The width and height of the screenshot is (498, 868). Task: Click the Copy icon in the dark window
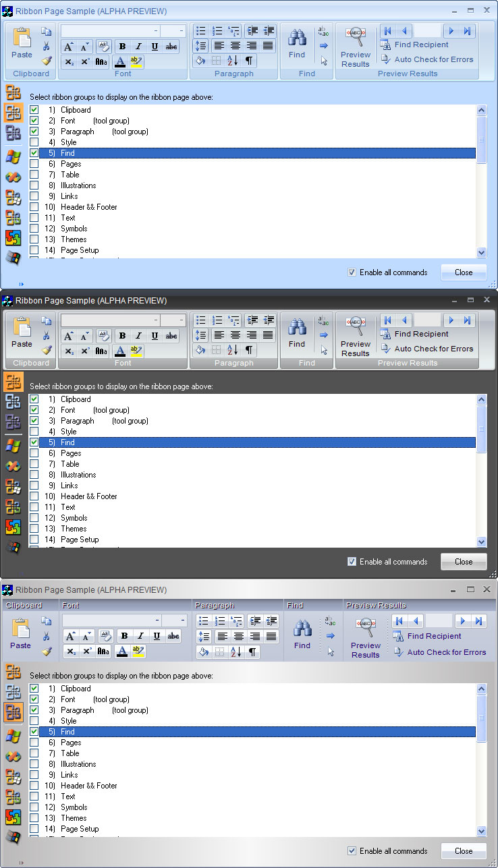[46, 320]
